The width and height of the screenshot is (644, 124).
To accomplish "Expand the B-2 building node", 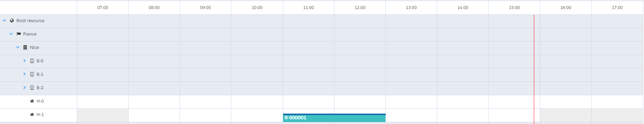I will 25,87.
